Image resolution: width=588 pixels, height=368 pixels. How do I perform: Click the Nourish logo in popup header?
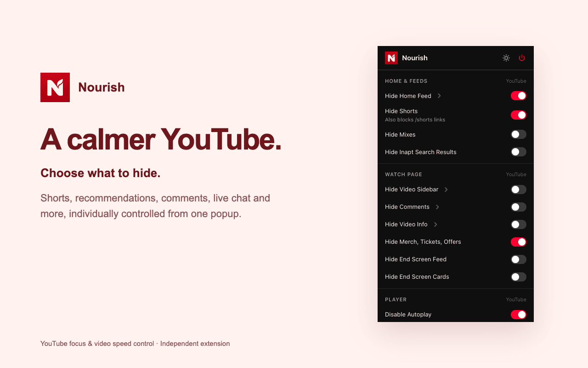pyautogui.click(x=391, y=58)
